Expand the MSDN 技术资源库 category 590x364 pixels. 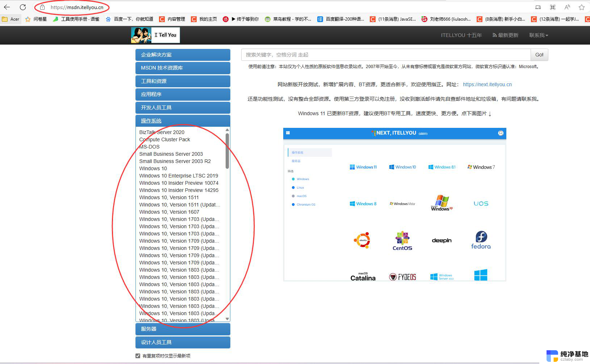click(x=183, y=68)
